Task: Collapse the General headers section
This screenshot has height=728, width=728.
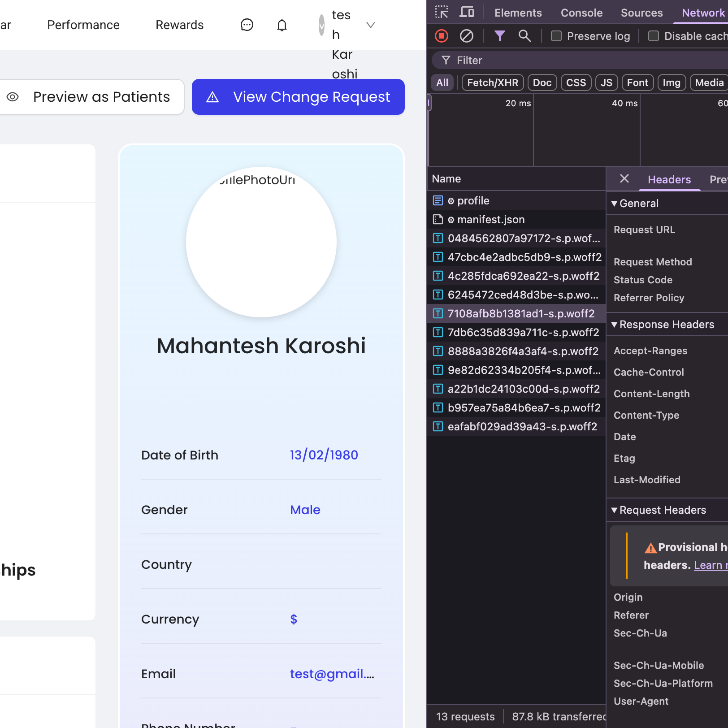Action: coord(615,204)
